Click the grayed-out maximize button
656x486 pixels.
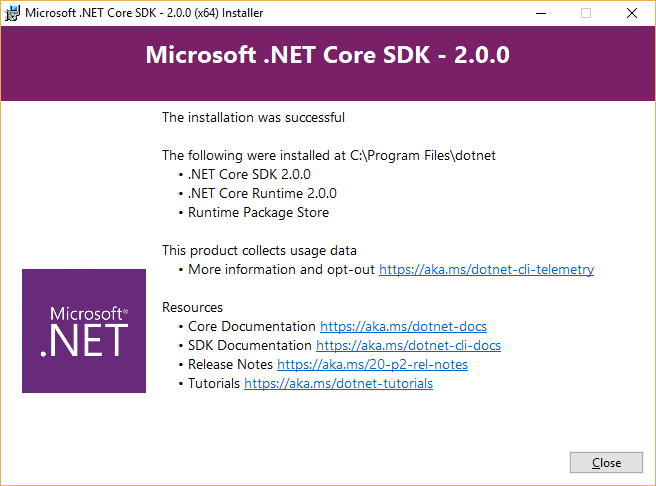(x=586, y=13)
